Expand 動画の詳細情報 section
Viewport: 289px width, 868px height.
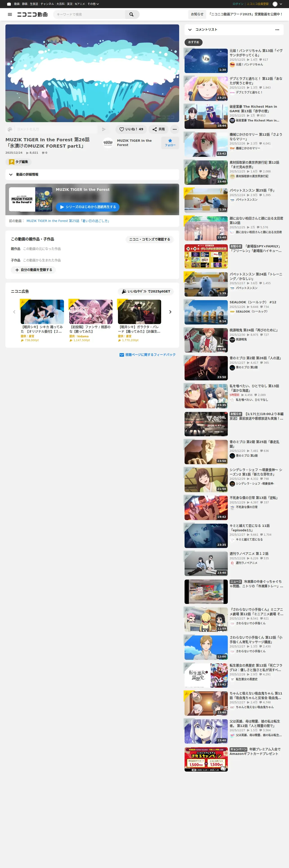(92, 175)
